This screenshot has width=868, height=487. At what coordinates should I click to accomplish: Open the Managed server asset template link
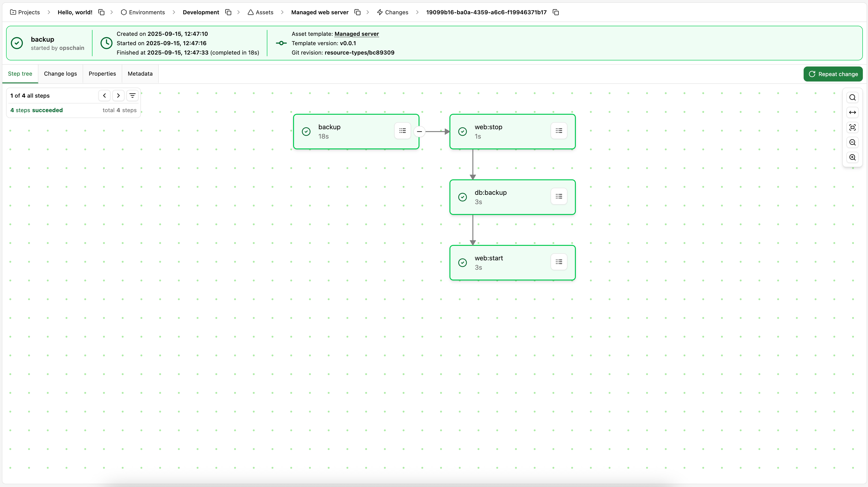click(x=357, y=34)
